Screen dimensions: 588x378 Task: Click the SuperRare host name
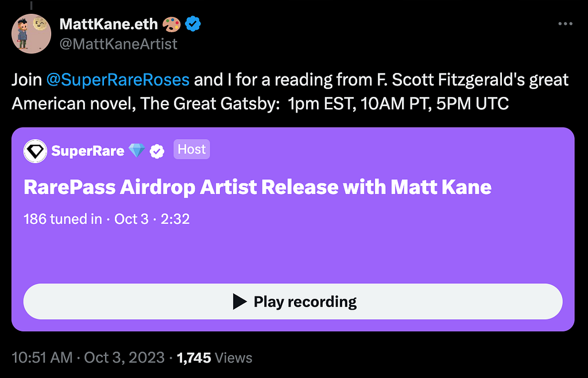pyautogui.click(x=88, y=151)
